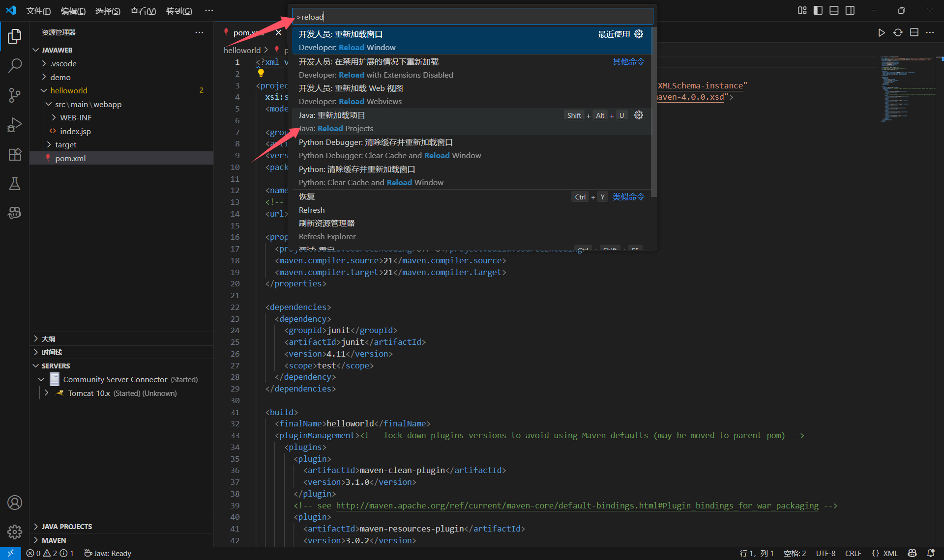Viewport: 944px width, 560px height.
Task: Open the Testing flask view
Action: coord(15,184)
